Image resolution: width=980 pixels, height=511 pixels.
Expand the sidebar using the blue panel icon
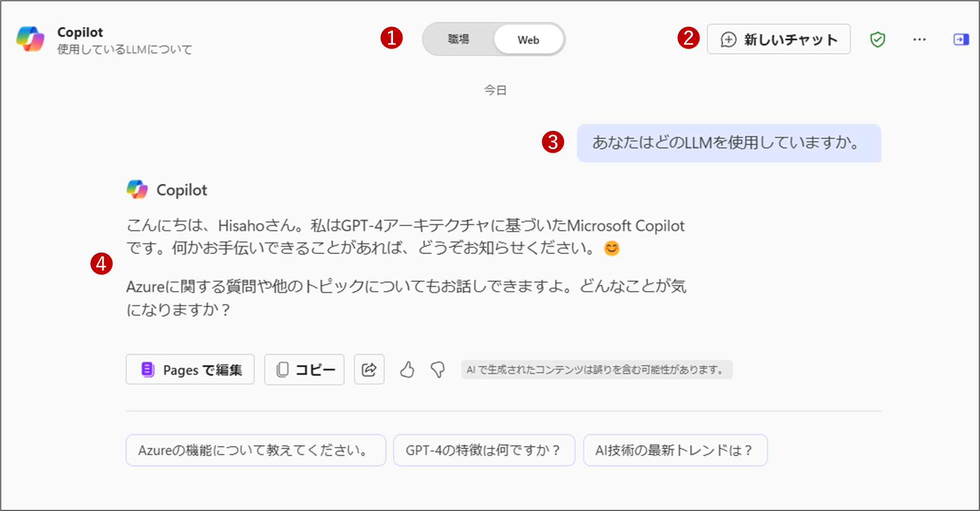click(960, 39)
